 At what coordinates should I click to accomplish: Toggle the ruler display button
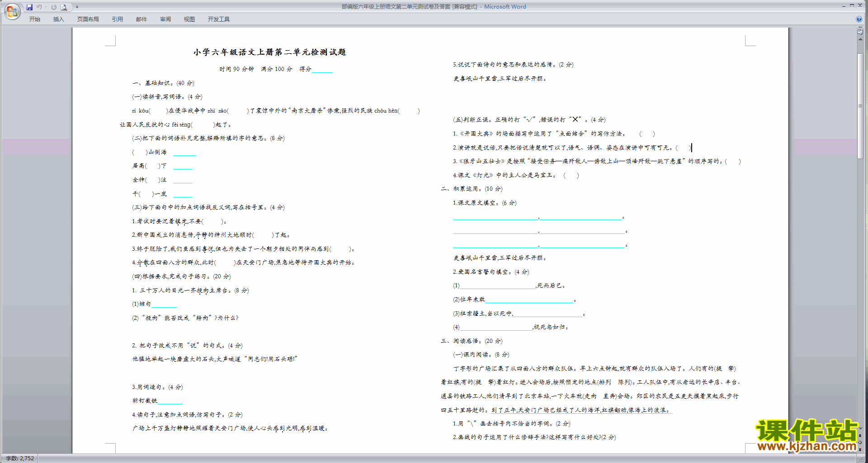860,33
